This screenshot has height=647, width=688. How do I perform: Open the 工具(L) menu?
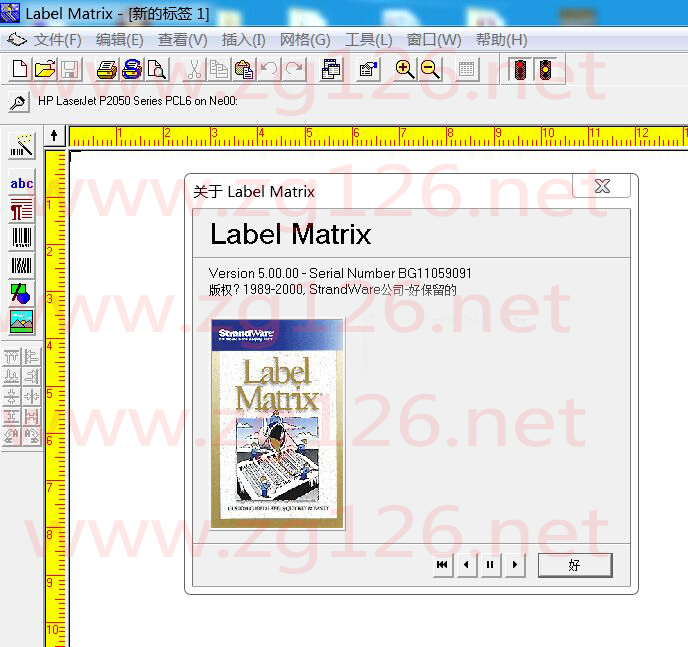pos(369,40)
